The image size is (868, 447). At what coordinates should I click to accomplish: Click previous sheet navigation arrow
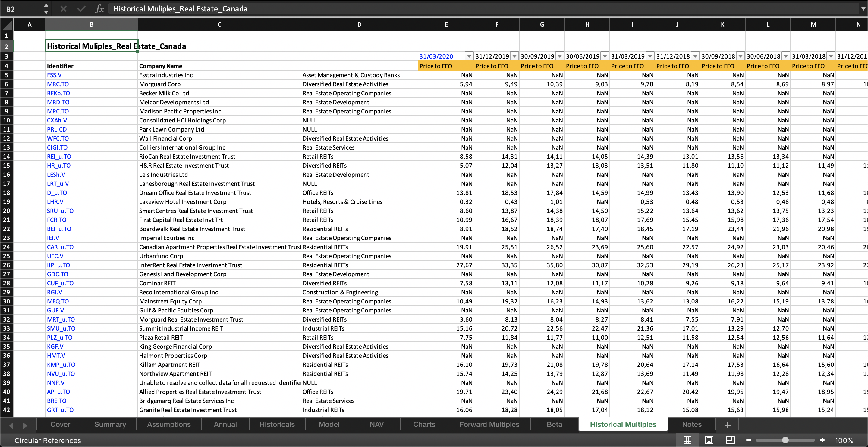tap(11, 425)
